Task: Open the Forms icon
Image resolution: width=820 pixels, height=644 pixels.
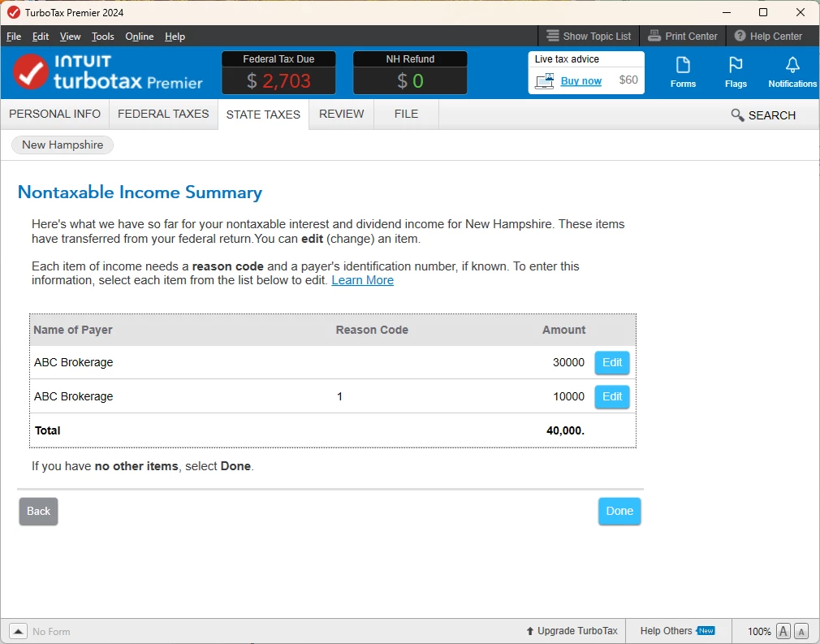Action: [683, 72]
